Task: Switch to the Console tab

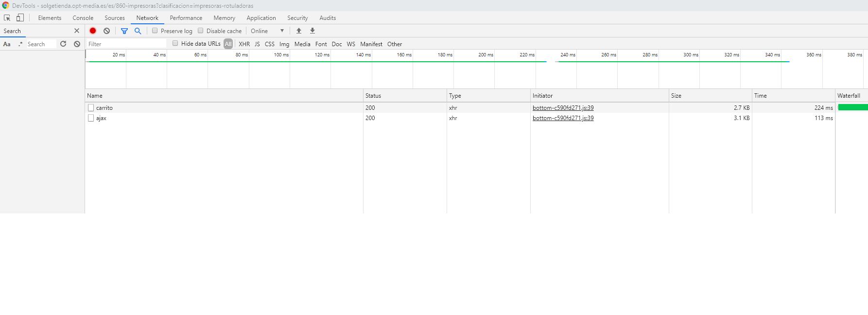Action: [x=83, y=18]
